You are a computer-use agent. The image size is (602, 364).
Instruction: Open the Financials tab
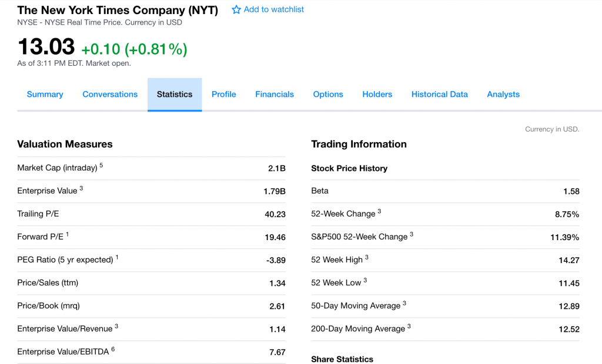click(275, 95)
